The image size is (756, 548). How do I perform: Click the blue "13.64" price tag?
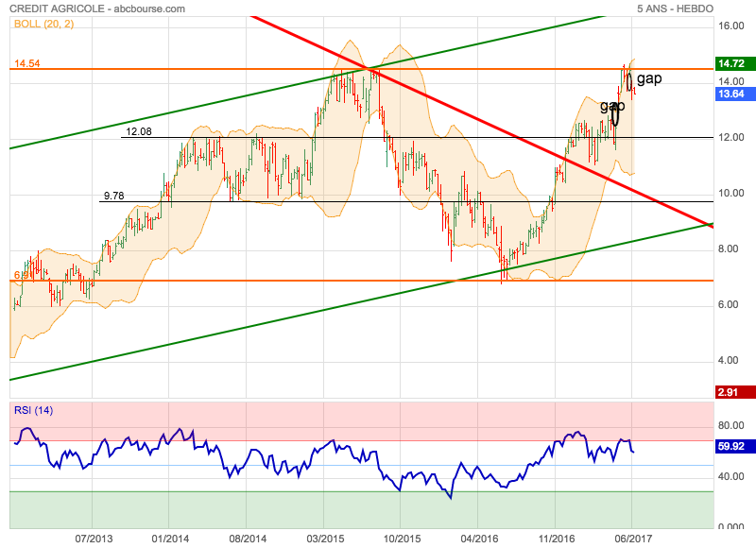tap(735, 94)
